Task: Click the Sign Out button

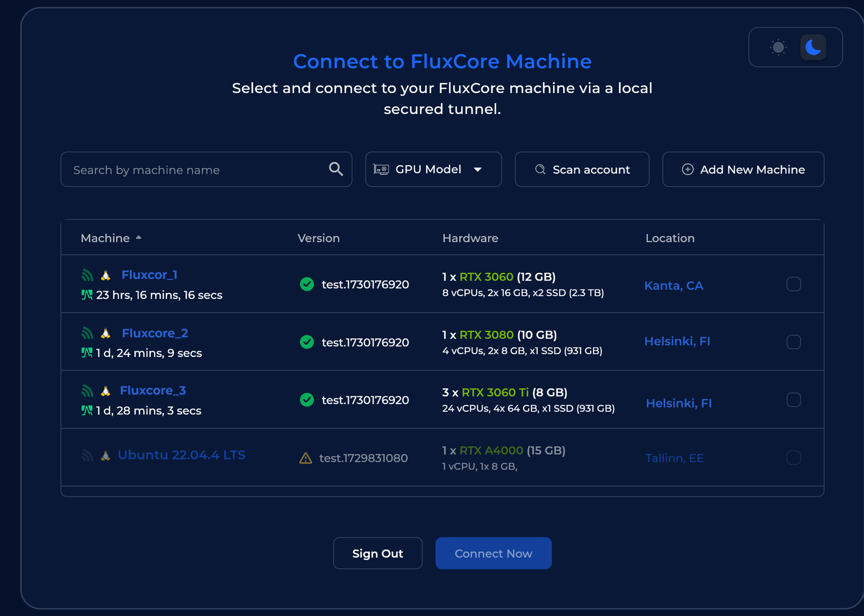Action: click(x=377, y=553)
